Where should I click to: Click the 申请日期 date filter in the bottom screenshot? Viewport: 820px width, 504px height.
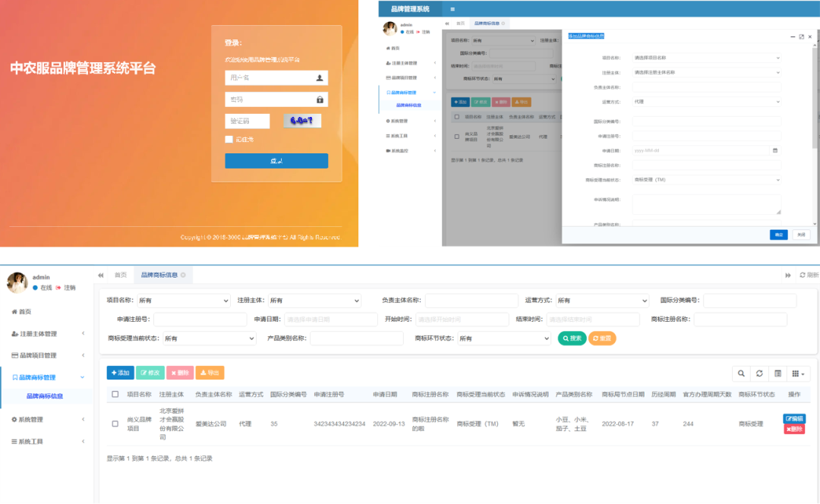pos(331,320)
